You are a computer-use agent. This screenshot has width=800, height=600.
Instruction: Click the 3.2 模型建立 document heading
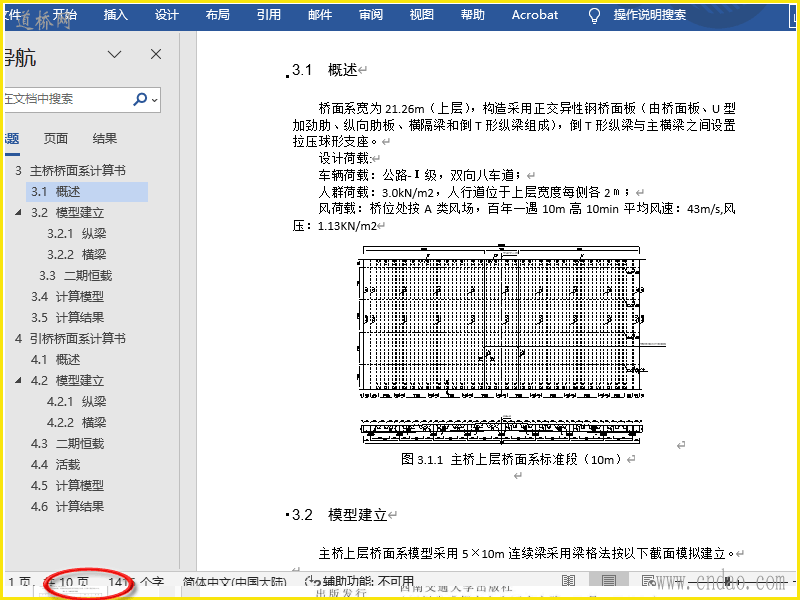pyautogui.click(x=339, y=515)
